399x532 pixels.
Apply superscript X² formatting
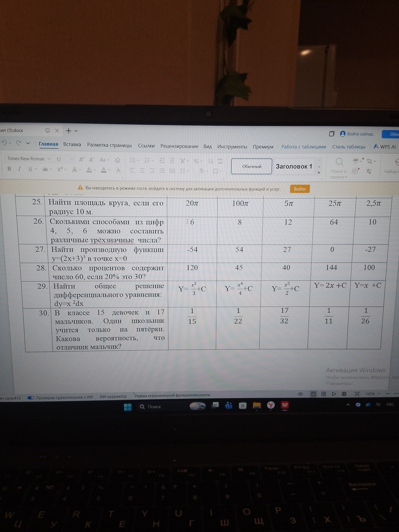click(60, 169)
